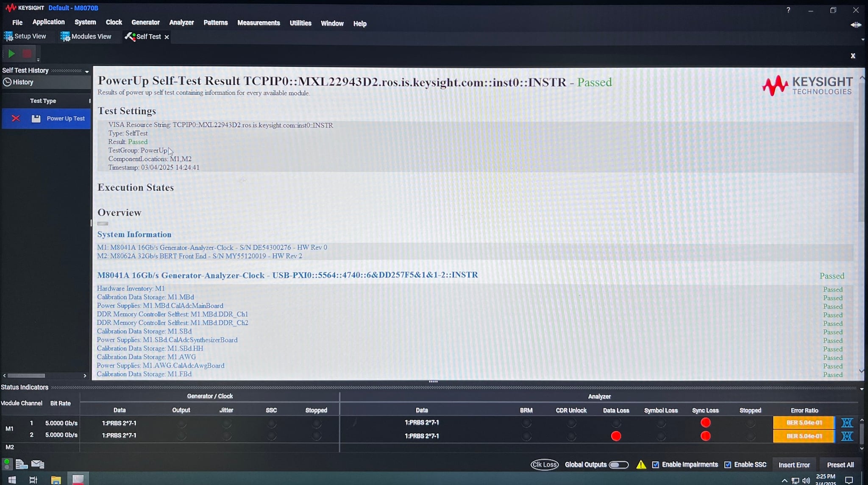Click the Modules View tab icon
The image size is (868, 485).
(65, 36)
